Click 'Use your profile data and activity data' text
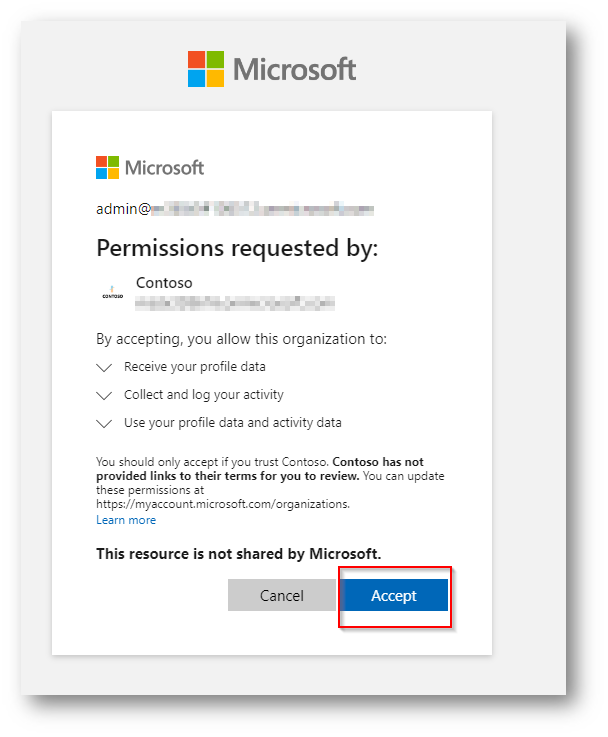 click(x=232, y=423)
